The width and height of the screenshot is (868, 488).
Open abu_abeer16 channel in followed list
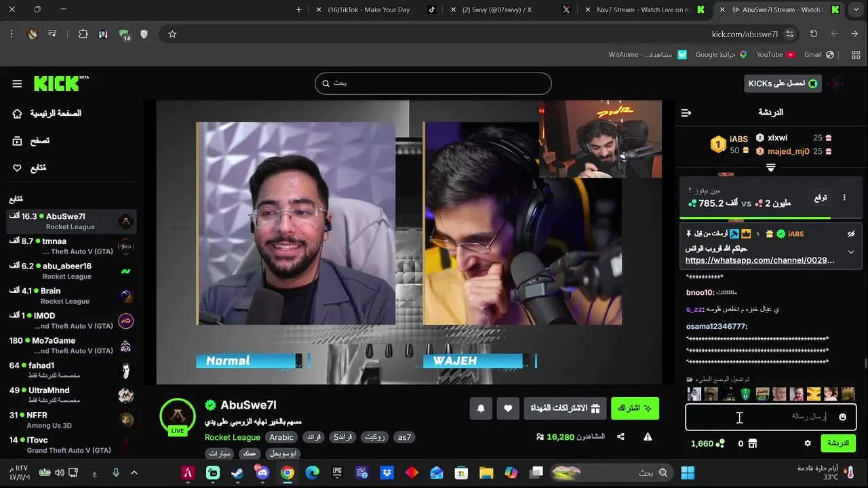click(71, 271)
